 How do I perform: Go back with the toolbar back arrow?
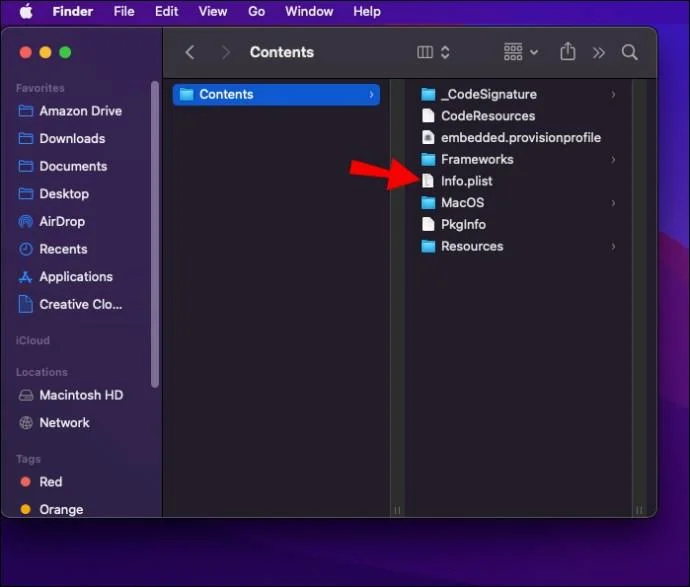click(190, 52)
